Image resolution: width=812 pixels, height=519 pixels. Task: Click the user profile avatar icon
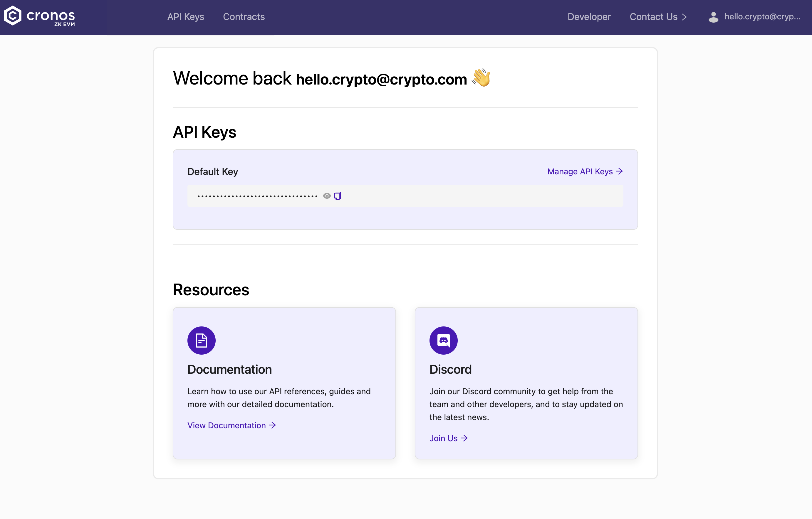714,17
